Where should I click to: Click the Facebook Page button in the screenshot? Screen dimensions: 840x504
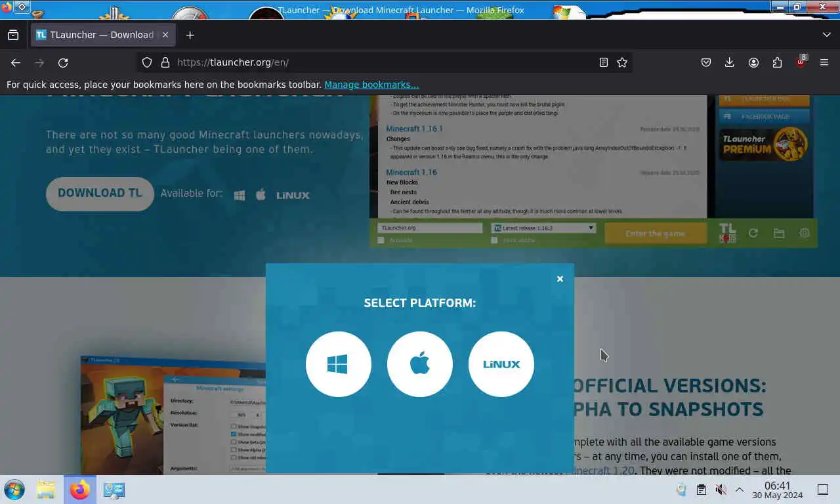765,116
